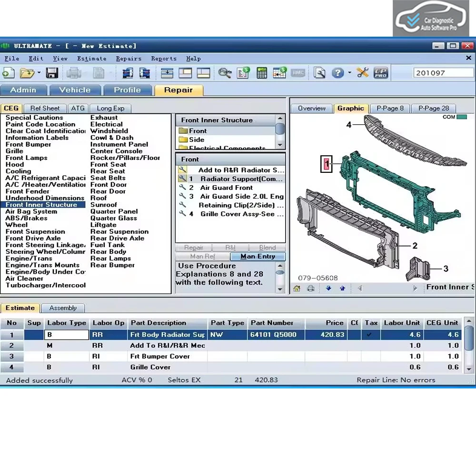Image resolution: width=476 pixels, height=476 pixels.
Task: Click the CP PRO toolbar icon
Action: point(381,73)
